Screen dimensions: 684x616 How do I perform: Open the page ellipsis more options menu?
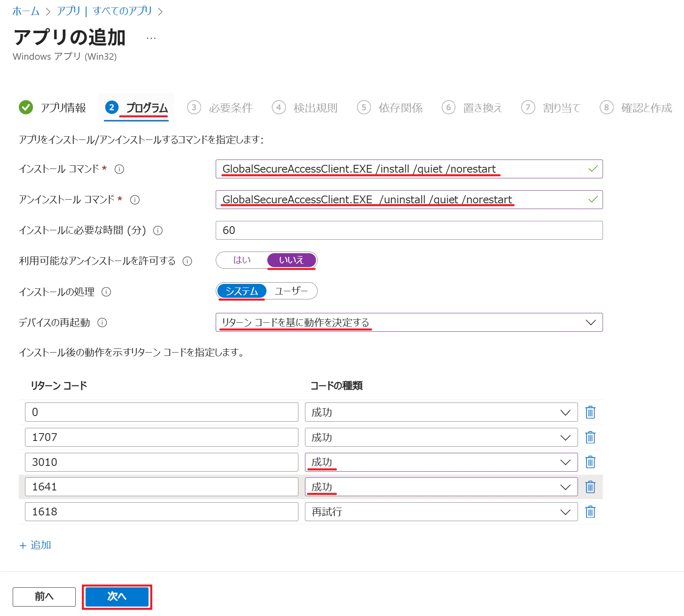point(151,38)
